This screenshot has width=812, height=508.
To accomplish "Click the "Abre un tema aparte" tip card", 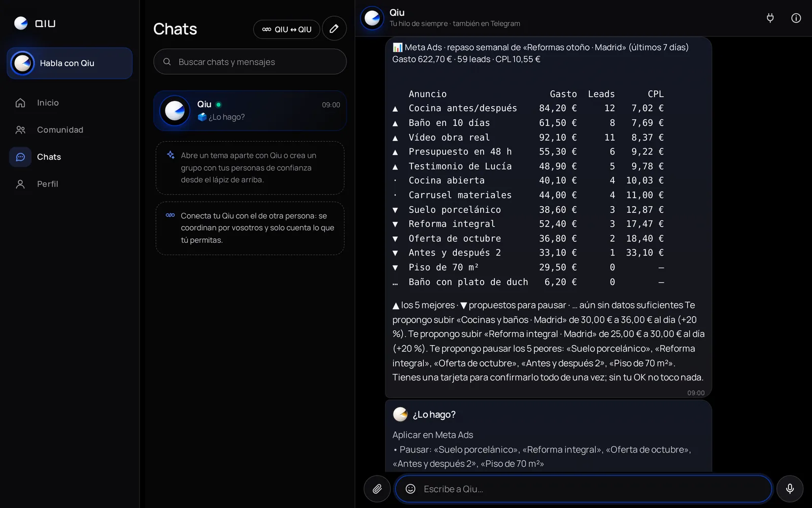I will click(250, 168).
